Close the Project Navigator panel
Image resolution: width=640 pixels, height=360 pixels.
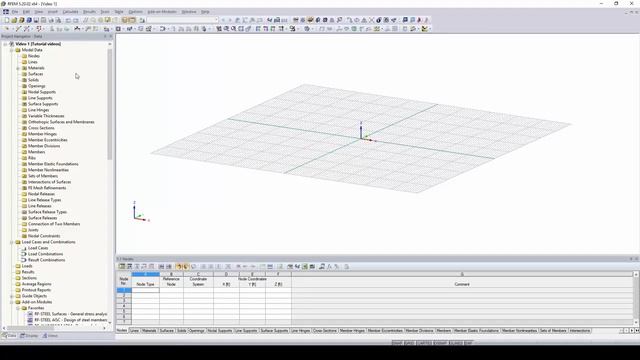coord(111,36)
